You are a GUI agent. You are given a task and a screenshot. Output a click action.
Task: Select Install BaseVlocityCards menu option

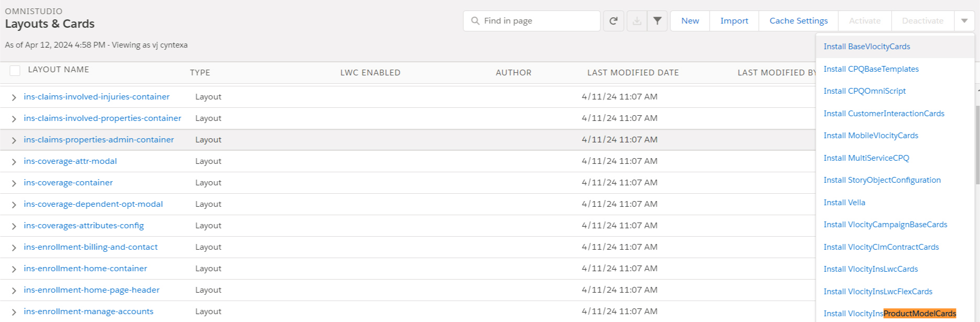coord(867,47)
